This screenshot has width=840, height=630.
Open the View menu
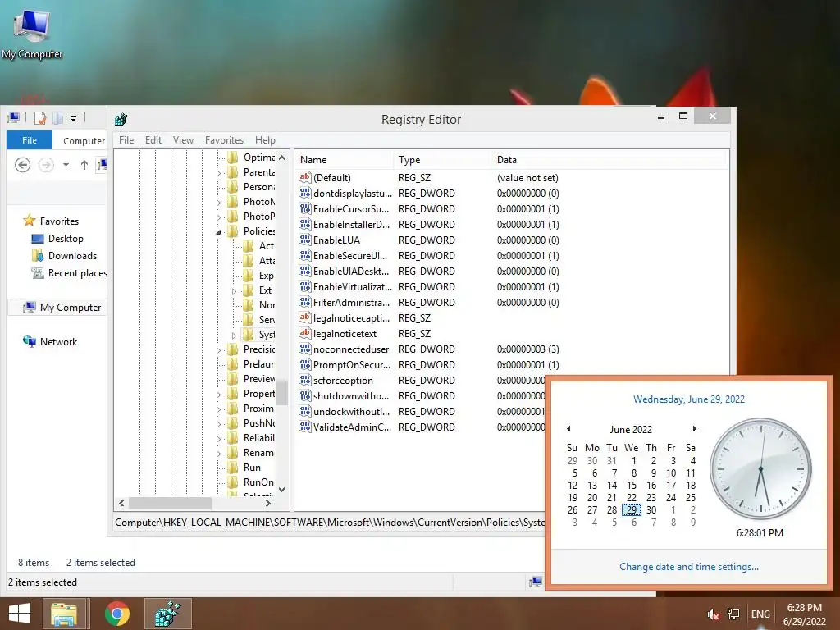183,139
